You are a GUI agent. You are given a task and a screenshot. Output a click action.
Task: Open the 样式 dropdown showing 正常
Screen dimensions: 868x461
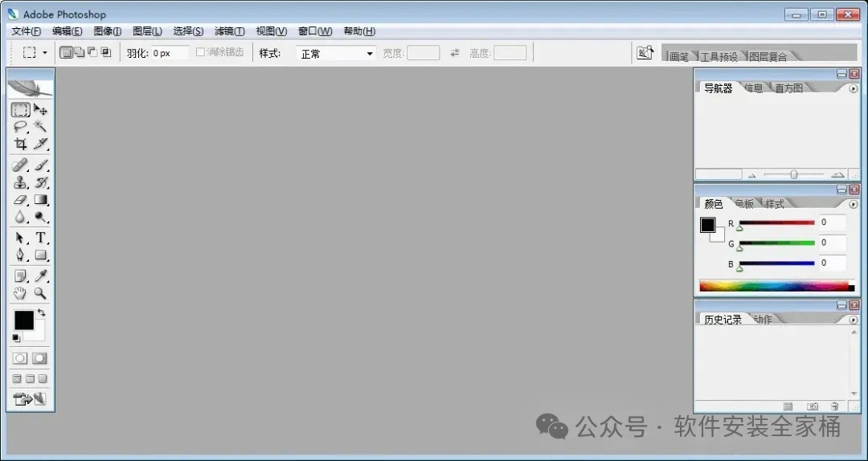(x=337, y=54)
